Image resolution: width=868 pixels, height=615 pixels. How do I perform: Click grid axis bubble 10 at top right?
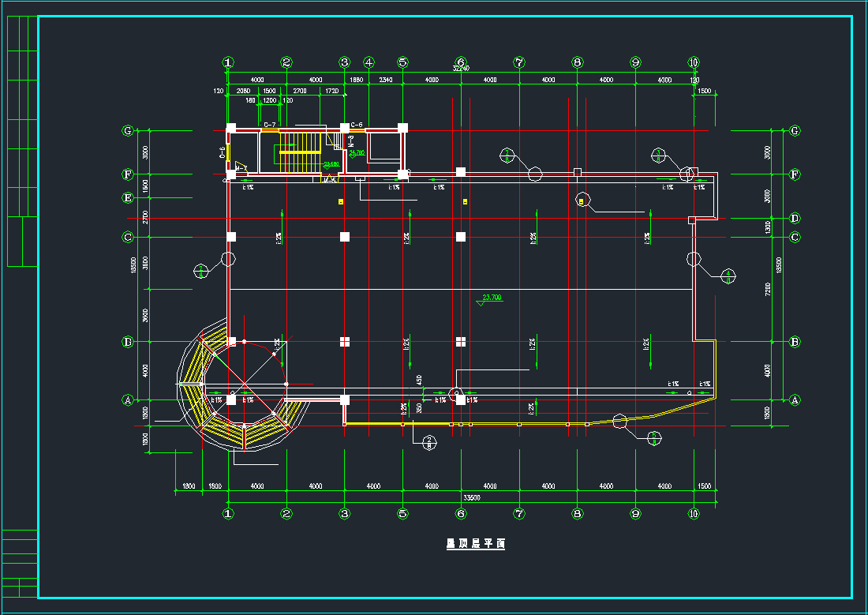click(693, 62)
